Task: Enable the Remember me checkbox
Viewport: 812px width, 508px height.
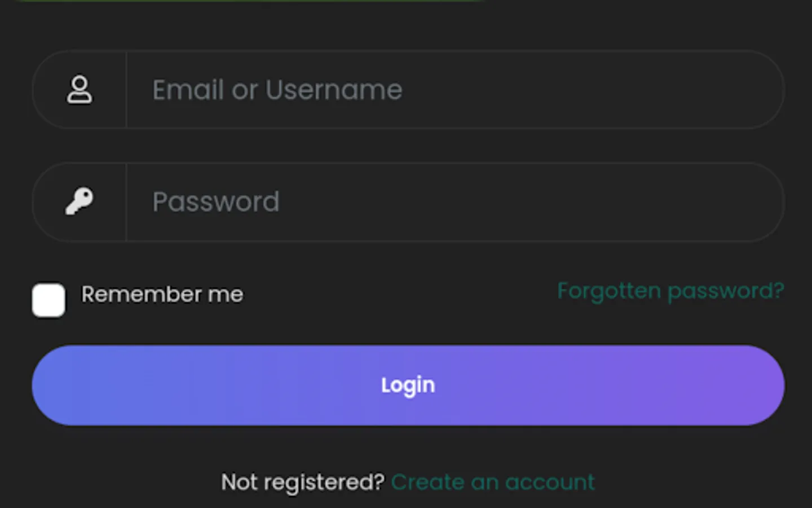Action: point(48,300)
